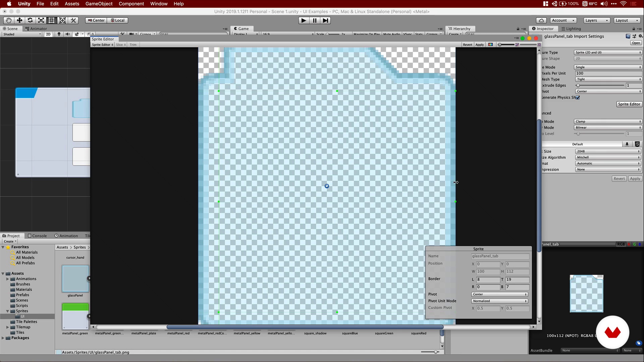This screenshot has height=362, width=644.
Task: Click Apply in the Sprite Editor toolbar
Action: (x=480, y=45)
